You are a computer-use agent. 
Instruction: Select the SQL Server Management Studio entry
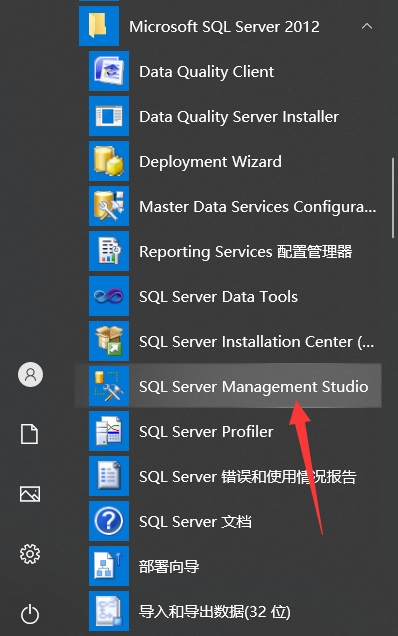click(228, 386)
